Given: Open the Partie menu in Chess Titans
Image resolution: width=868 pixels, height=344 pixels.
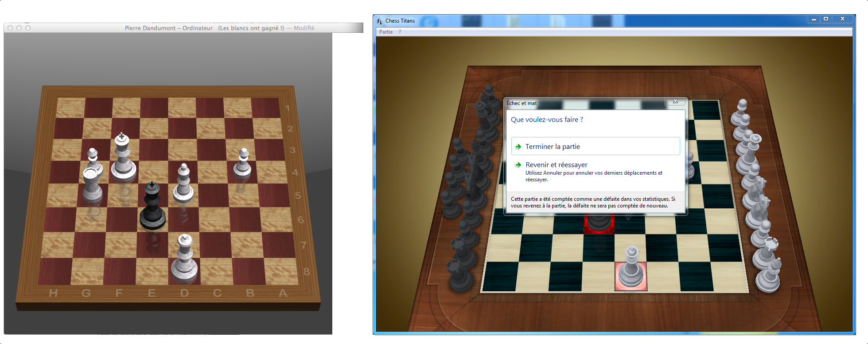Looking at the screenshot, I should tap(386, 32).
